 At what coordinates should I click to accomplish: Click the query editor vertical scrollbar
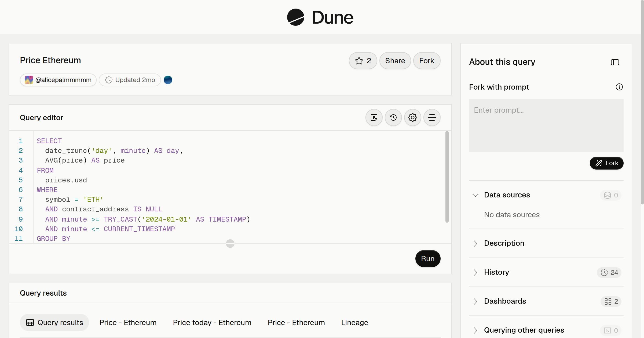[447, 177]
